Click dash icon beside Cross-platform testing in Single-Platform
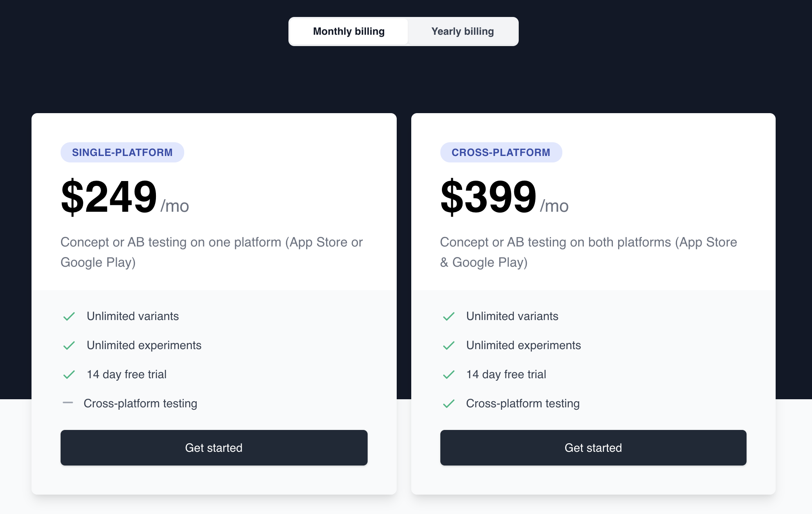The width and height of the screenshot is (812, 514). tap(68, 403)
